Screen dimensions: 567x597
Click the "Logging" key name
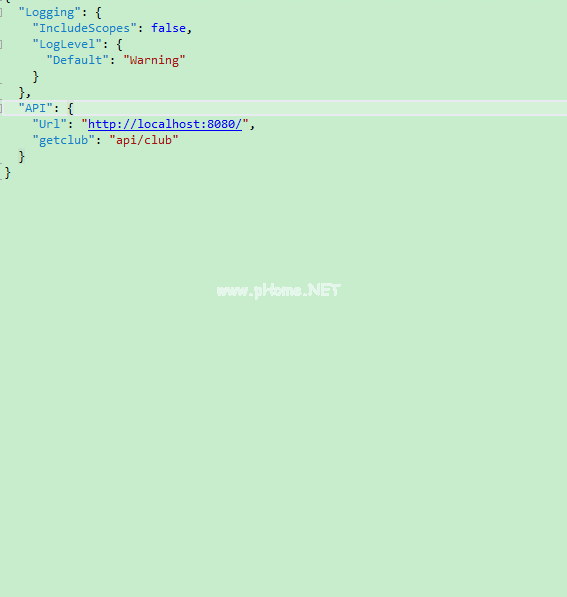coord(50,13)
